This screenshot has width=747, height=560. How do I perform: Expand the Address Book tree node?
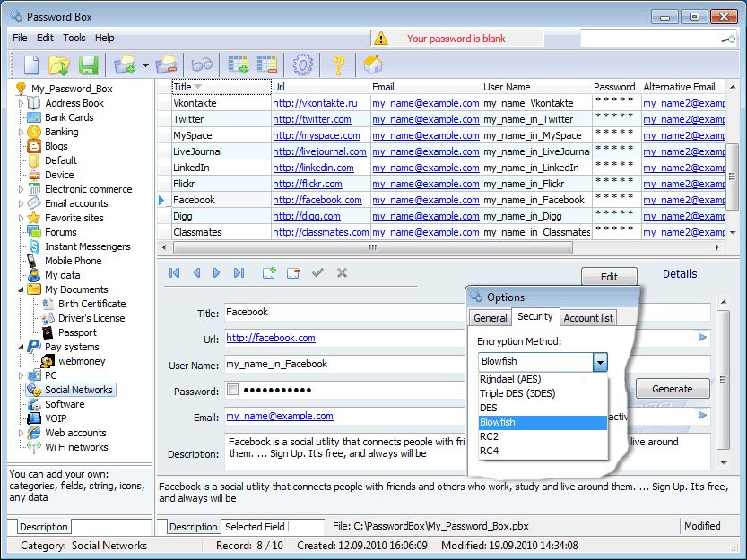point(21,103)
